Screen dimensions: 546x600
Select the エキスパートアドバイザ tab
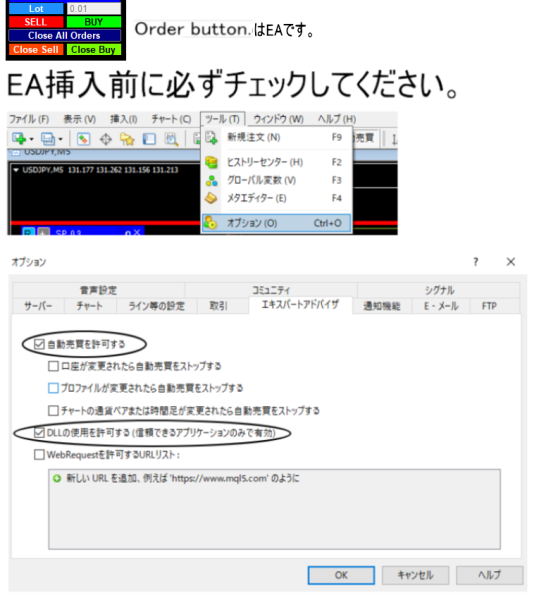click(300, 305)
